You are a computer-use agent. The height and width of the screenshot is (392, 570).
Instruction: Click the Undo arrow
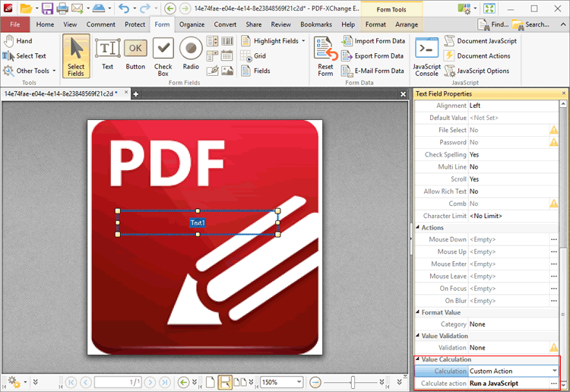(124, 8)
